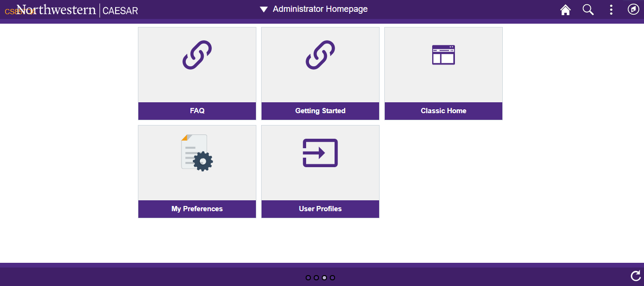This screenshot has height=286, width=644.
Task: Open the Actions menu via vertical dots icon
Action: pyautogui.click(x=611, y=9)
